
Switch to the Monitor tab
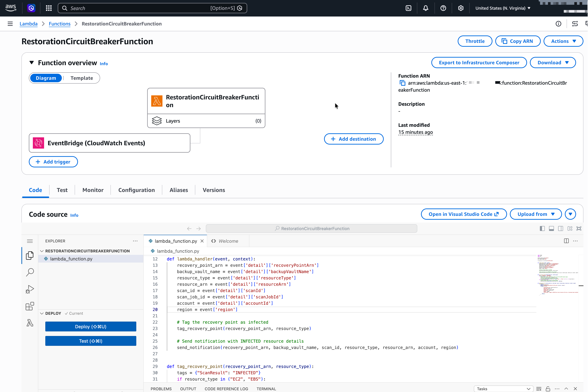93,190
